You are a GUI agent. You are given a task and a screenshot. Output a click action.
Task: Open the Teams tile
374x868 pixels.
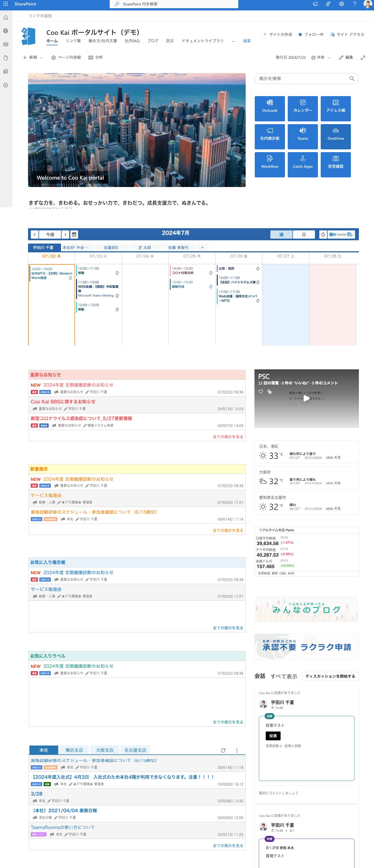[x=303, y=136]
